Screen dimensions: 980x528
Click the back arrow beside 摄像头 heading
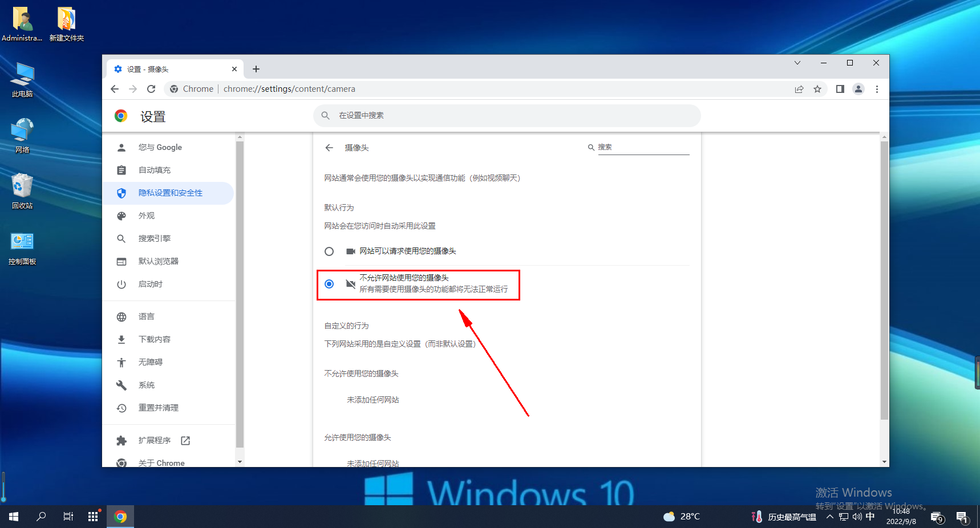click(x=329, y=148)
